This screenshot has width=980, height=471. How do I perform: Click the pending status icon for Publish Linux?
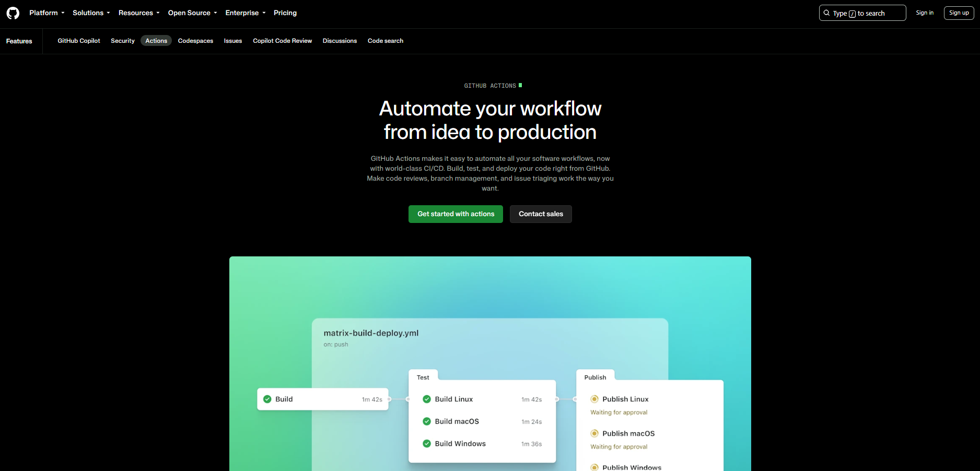pyautogui.click(x=594, y=399)
